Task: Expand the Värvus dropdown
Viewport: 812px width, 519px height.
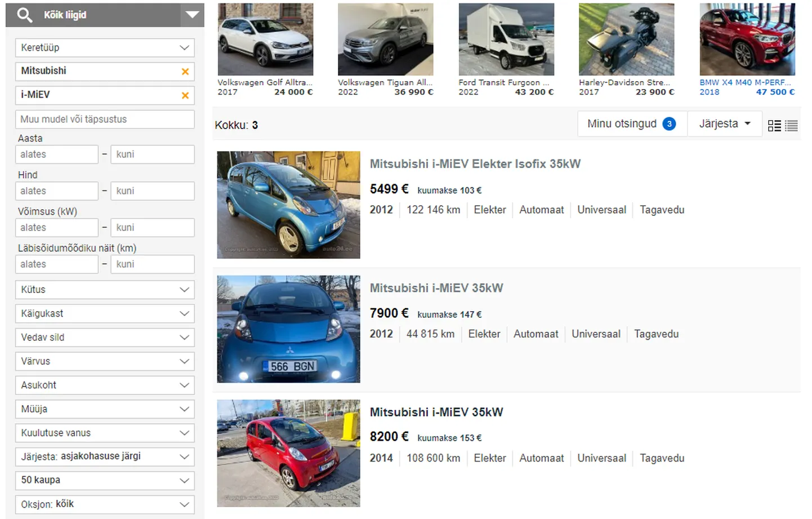Action: click(x=105, y=361)
